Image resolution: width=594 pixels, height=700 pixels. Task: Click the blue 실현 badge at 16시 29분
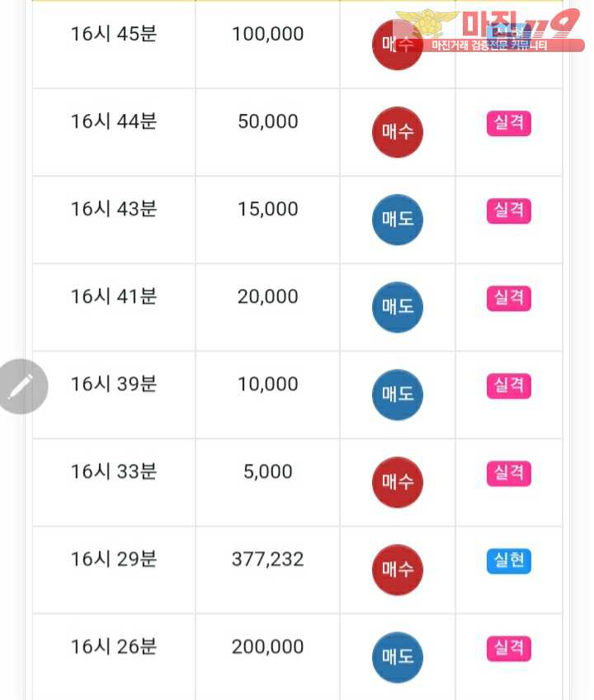[x=509, y=560]
